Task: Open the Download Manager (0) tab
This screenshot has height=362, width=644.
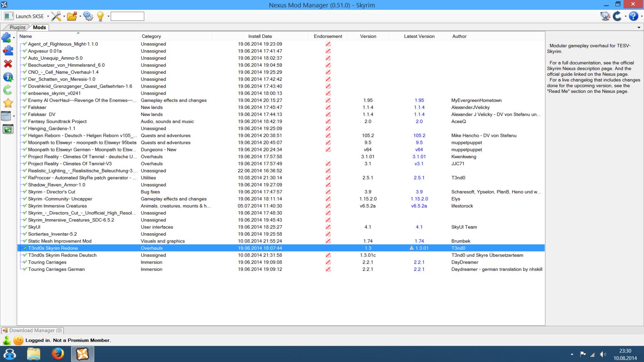Action: [x=33, y=330]
